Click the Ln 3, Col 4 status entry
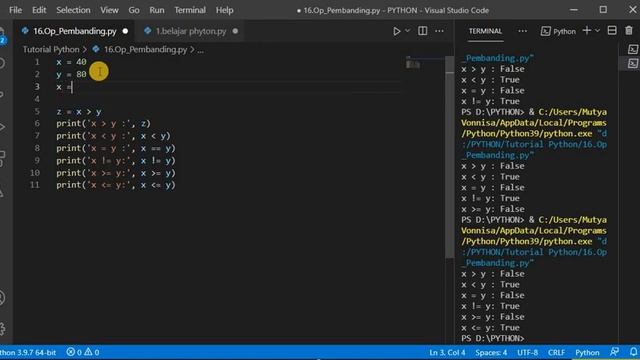This screenshot has width=640, height=360. 447,352
